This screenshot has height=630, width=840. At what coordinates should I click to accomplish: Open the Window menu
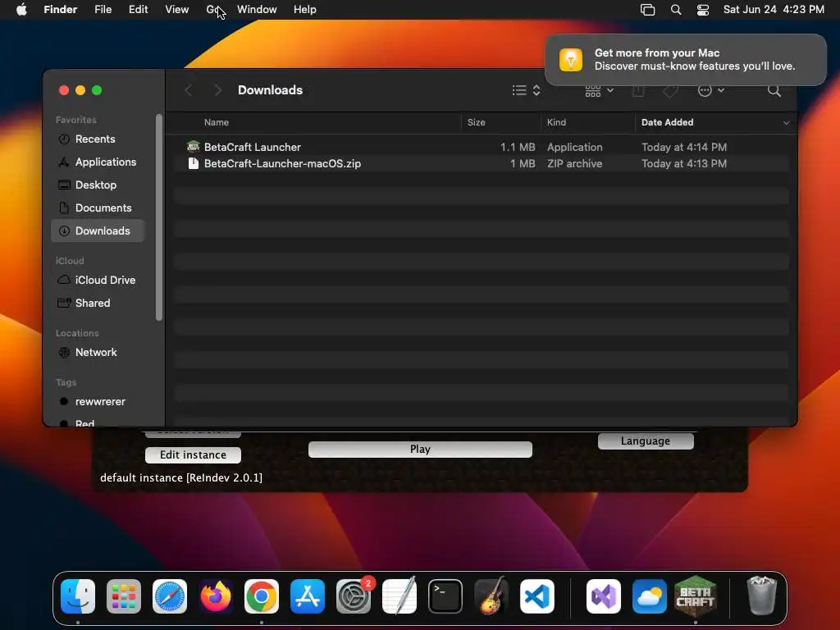click(x=257, y=10)
